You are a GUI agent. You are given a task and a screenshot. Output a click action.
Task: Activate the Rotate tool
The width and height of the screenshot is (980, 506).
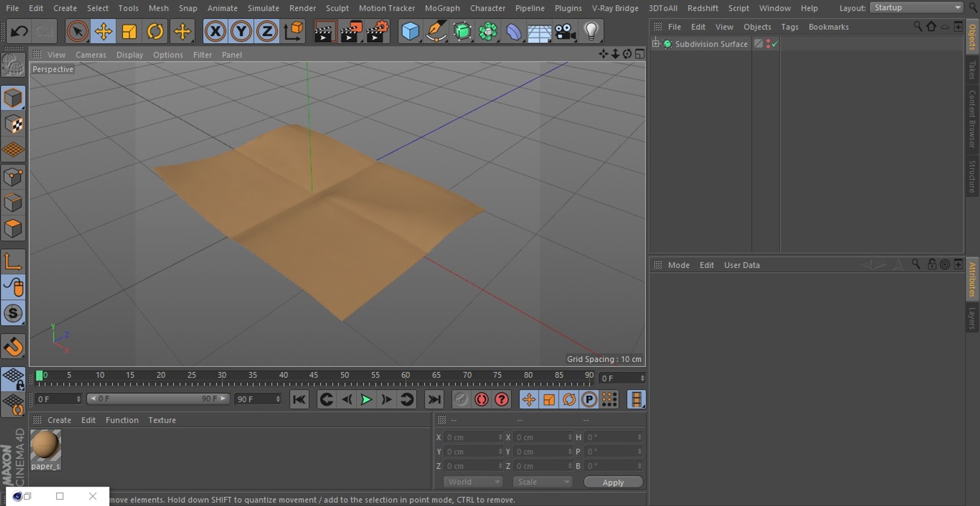[155, 32]
